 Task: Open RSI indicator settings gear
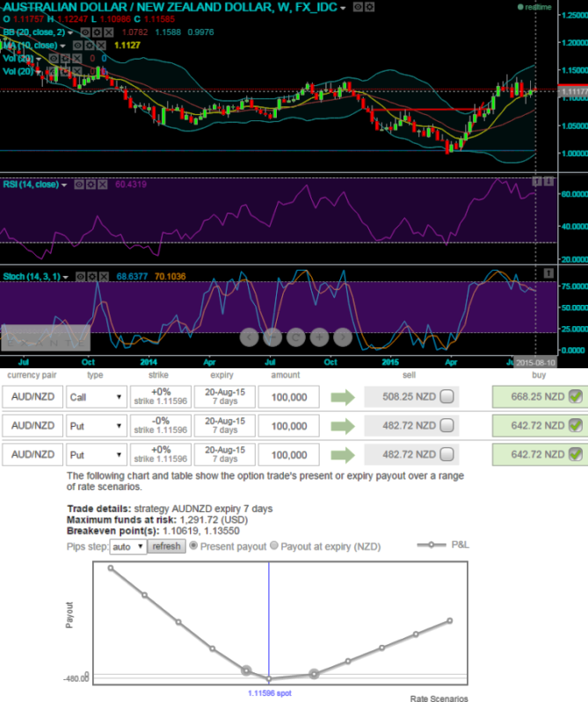coord(91,185)
